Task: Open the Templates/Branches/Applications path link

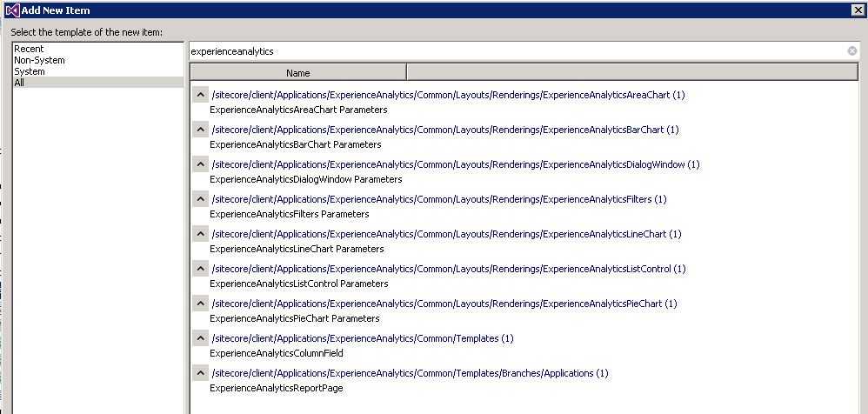Action: [x=411, y=374]
